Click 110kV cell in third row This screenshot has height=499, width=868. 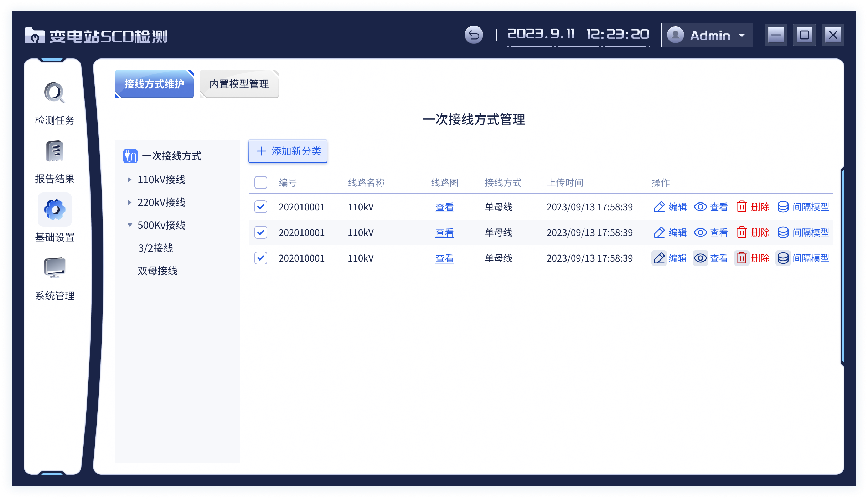click(361, 258)
